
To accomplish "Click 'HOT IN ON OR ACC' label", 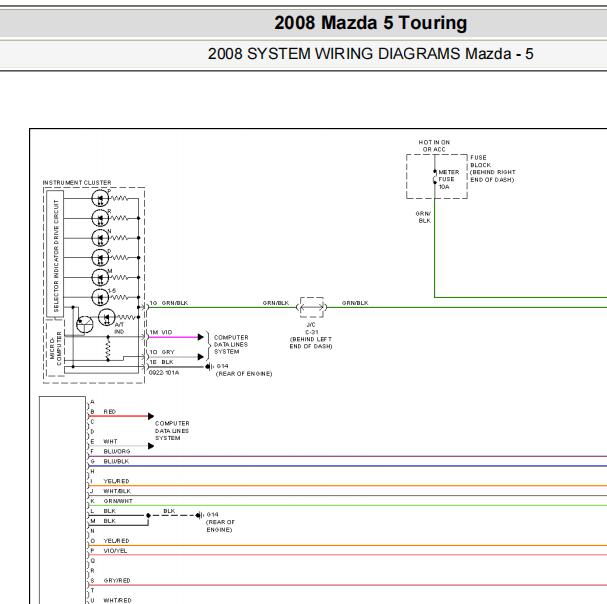I will (x=434, y=146).
